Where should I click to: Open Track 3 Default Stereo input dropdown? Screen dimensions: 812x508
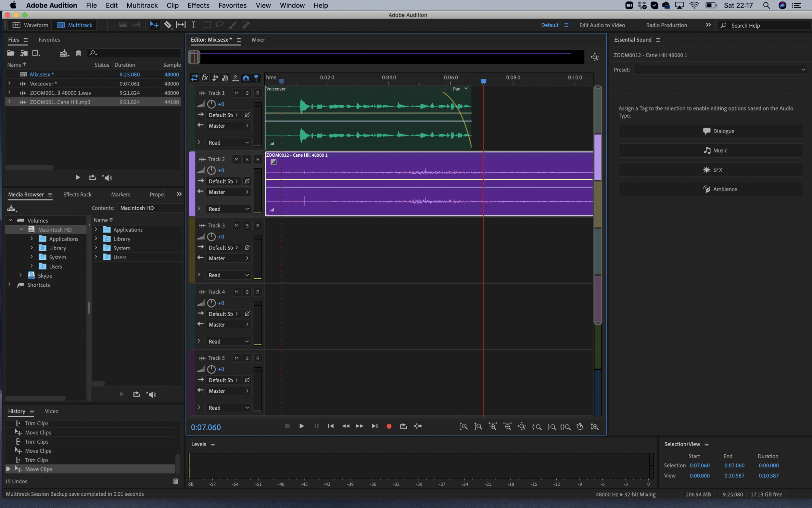coord(223,248)
